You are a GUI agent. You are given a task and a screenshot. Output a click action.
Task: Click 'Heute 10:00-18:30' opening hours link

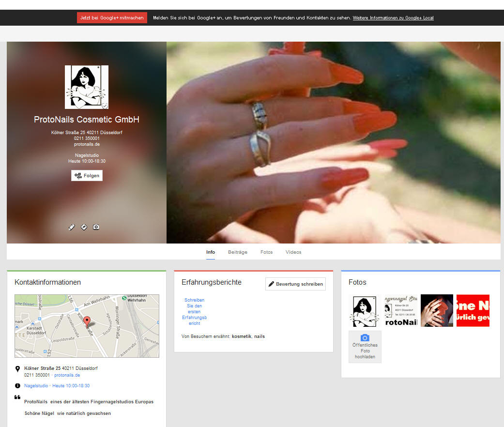click(x=71, y=386)
